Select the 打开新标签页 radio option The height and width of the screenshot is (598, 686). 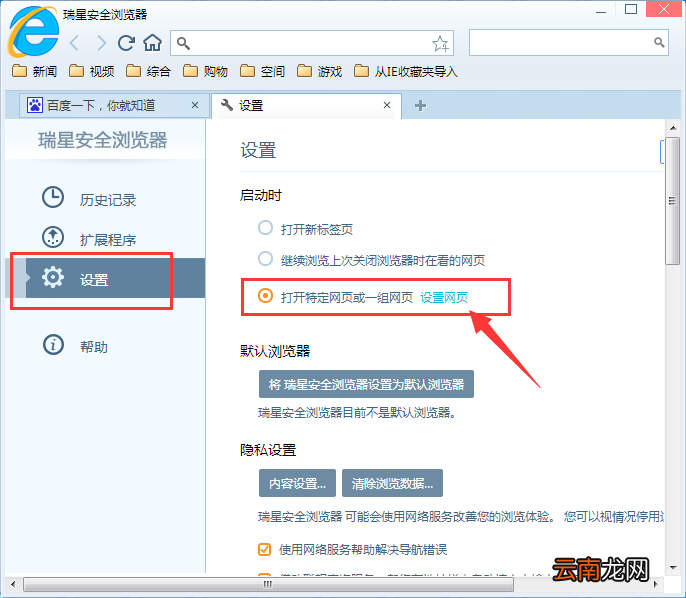click(265, 227)
